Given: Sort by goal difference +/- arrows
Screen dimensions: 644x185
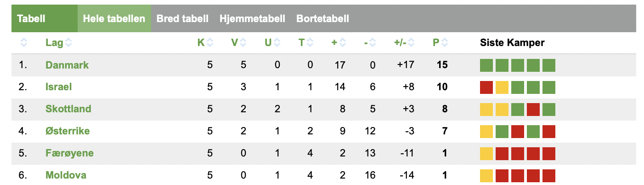Looking at the screenshot, I should [411, 43].
